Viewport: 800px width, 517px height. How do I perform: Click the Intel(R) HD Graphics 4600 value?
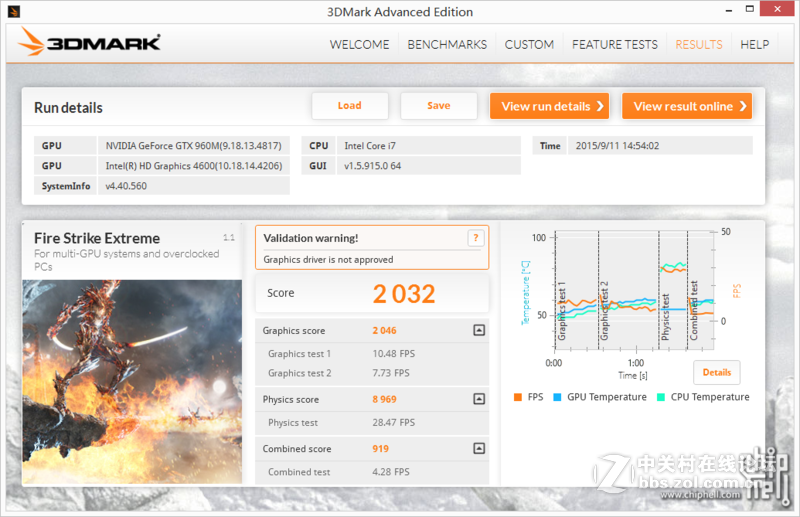[x=193, y=166]
